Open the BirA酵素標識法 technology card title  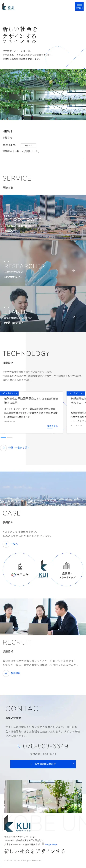[31, 401]
